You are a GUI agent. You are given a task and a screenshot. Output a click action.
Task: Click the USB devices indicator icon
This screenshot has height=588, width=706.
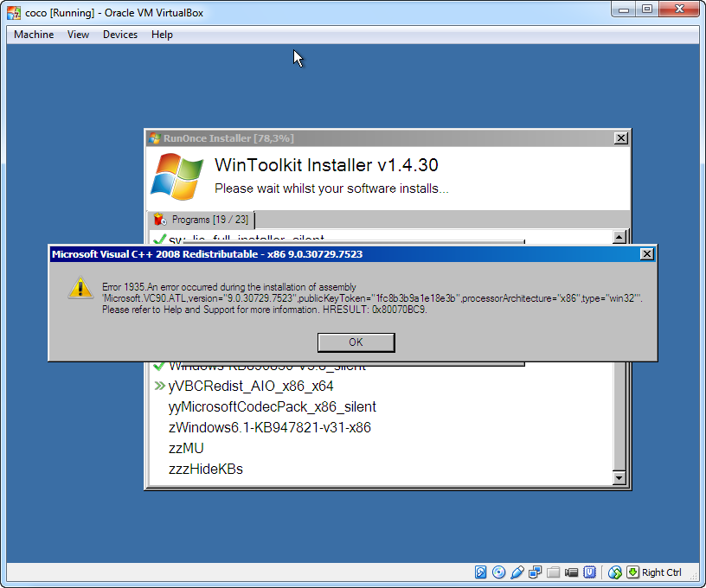pos(517,572)
